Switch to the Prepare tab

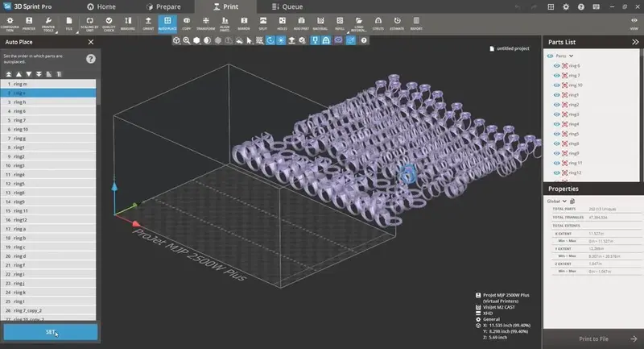[x=163, y=6]
